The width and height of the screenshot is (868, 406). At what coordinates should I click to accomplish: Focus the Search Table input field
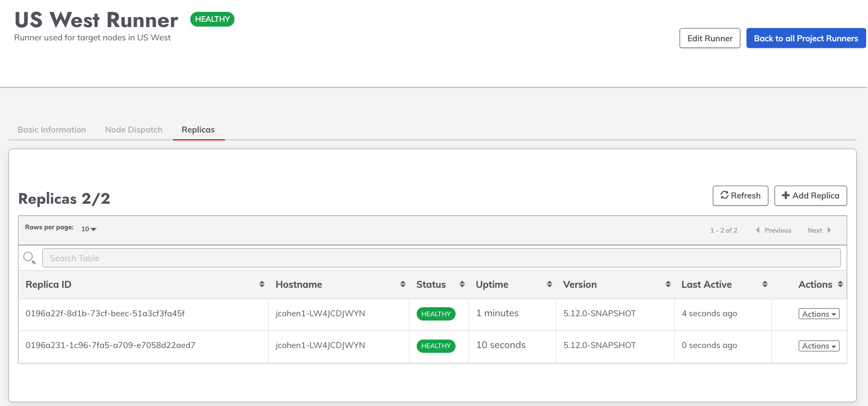(x=441, y=258)
